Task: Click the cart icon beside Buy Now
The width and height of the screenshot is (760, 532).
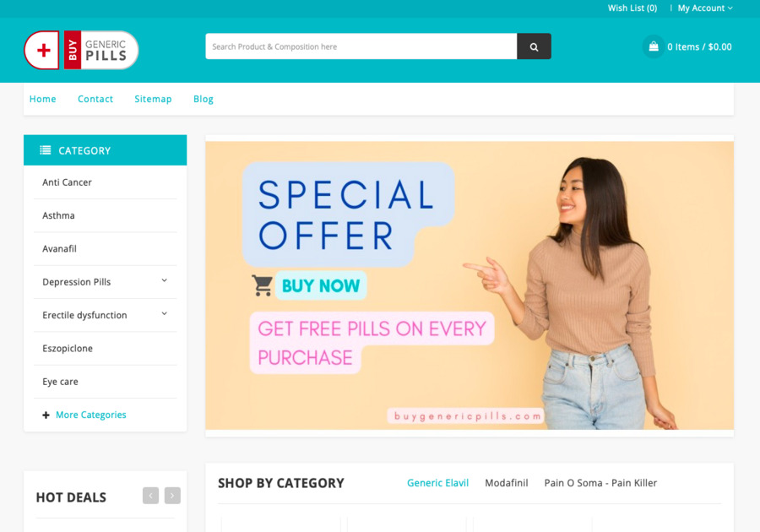Action: tap(262, 285)
